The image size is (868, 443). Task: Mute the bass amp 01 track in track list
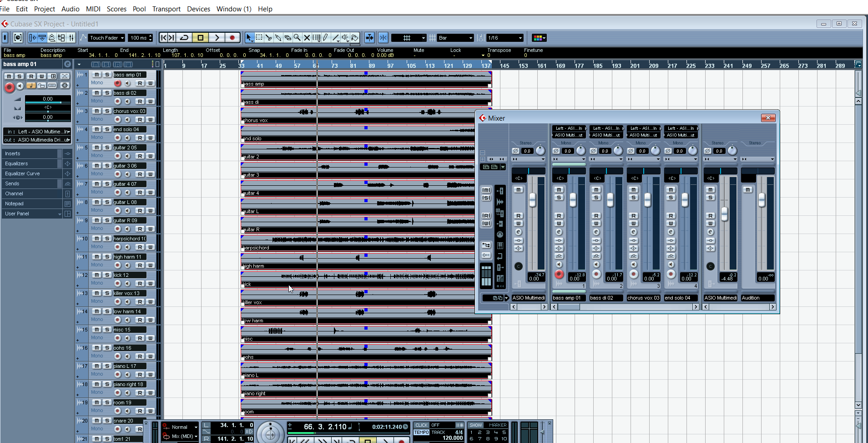[96, 75]
